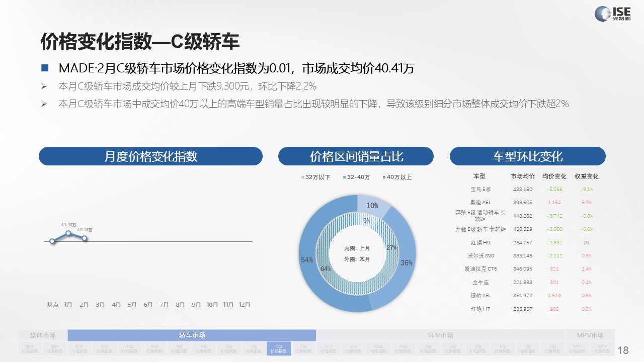Click the 6月 axis label

coord(148,305)
